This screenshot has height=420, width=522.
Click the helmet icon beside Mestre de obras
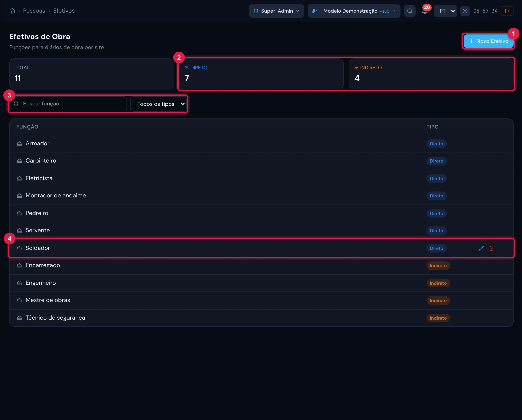(x=19, y=300)
